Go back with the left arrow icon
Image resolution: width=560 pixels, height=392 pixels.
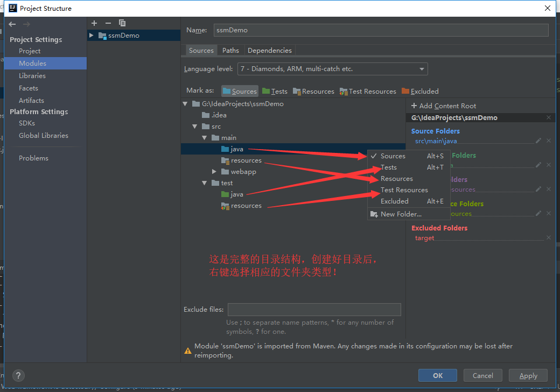pos(12,24)
